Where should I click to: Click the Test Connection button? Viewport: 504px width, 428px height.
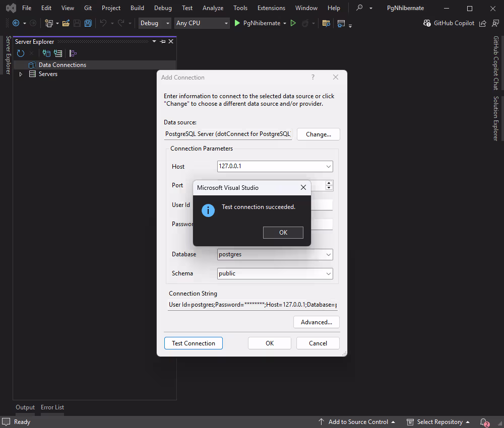193,343
